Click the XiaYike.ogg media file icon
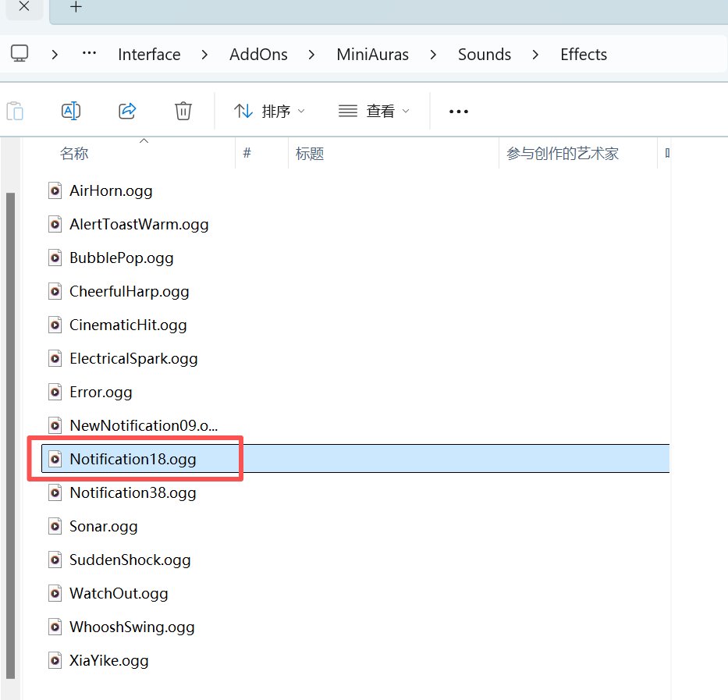The width and height of the screenshot is (728, 700). [55, 660]
